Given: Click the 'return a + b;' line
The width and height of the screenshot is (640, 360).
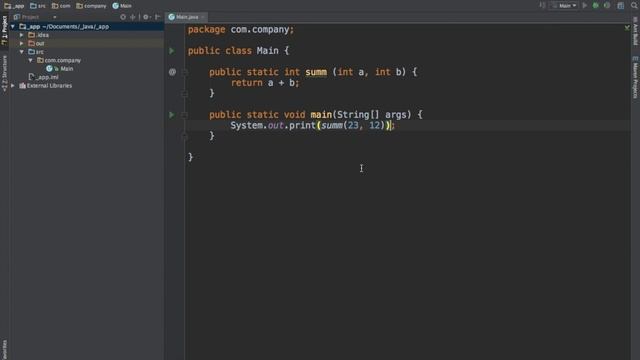Looking at the screenshot, I should (265, 83).
